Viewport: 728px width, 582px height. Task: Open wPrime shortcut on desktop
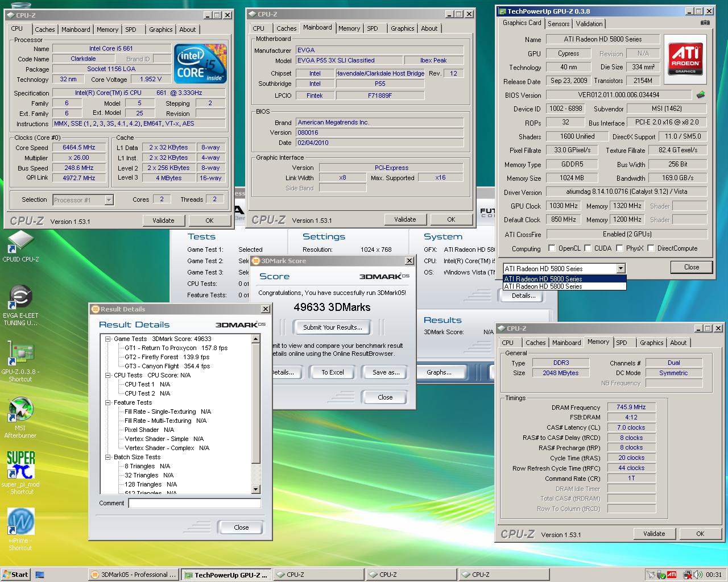[20, 529]
